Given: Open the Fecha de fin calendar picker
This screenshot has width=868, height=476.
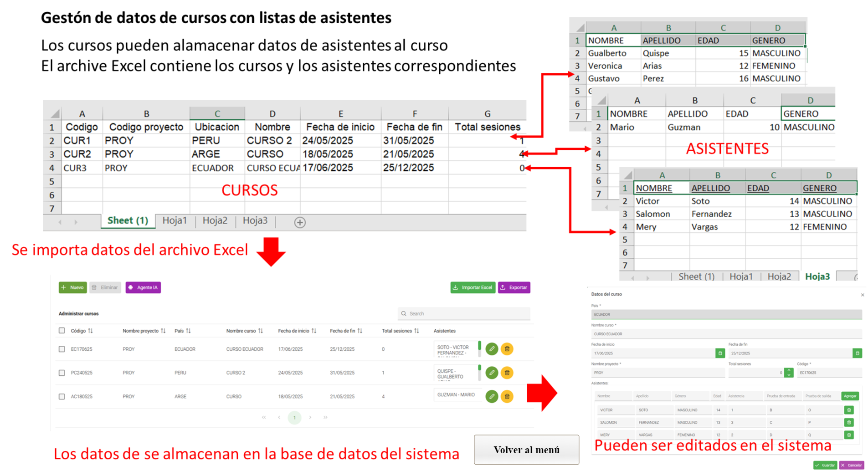Looking at the screenshot, I should [857, 353].
